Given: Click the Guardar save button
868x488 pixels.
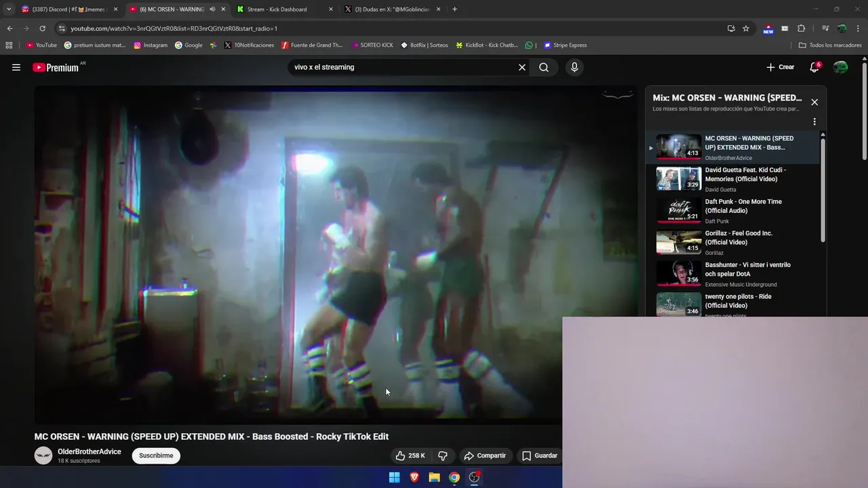Looking at the screenshot, I should tap(540, 455).
